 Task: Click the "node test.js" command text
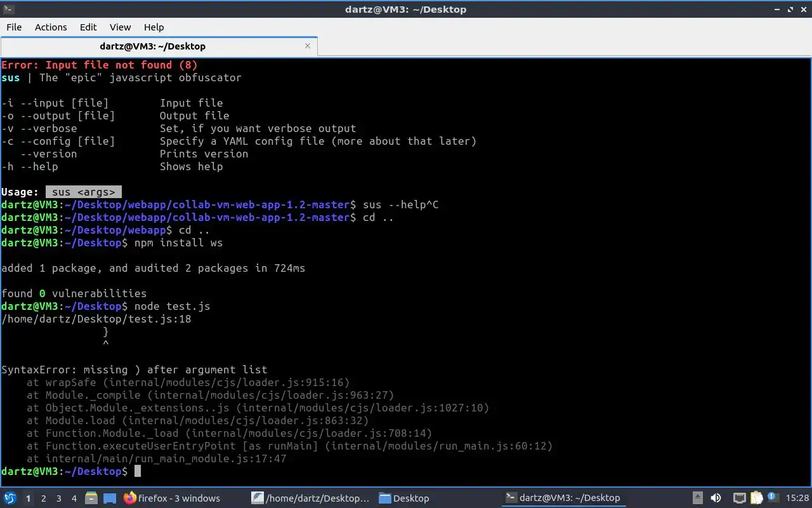[172, 306]
